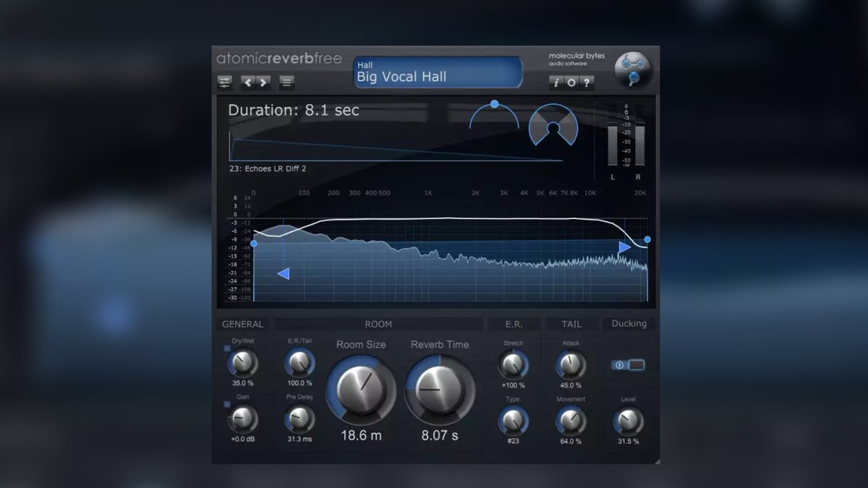Click the resize grip at plugin corner

[x=657, y=461]
